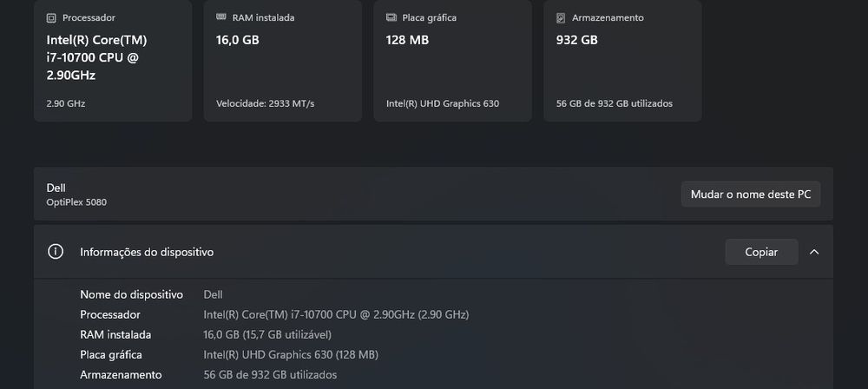Click 56 GB de 932 GB utilizados row value
Viewport: 868px width, 389px height.
(270, 374)
